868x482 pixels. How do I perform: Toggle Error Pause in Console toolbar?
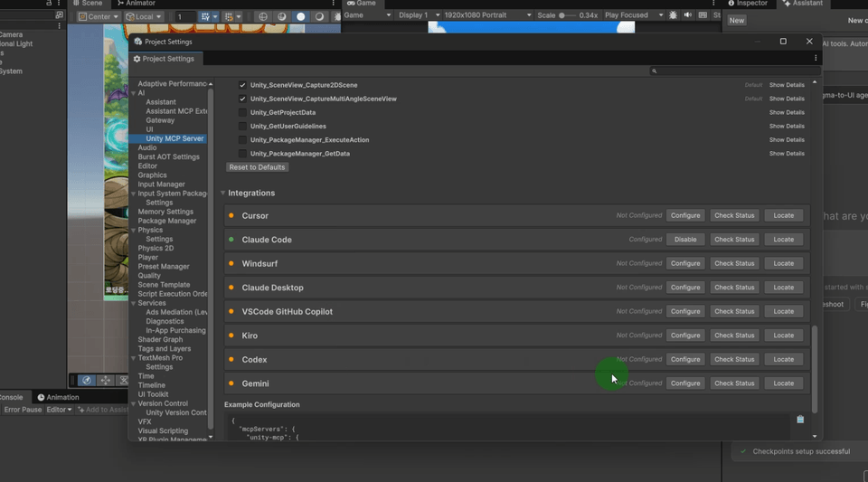coord(23,410)
